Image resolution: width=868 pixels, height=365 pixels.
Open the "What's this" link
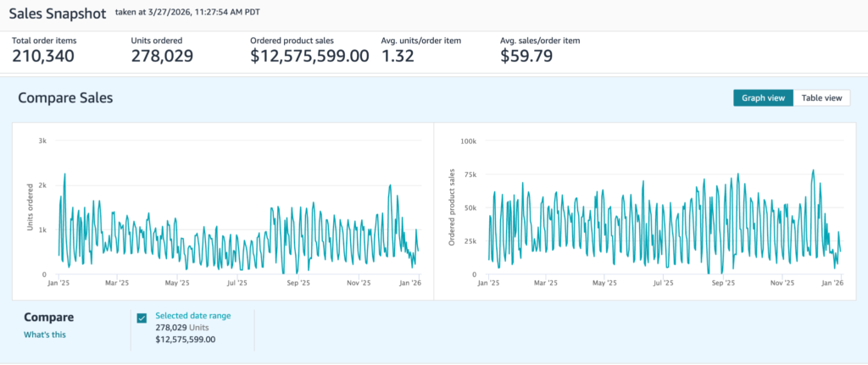(x=44, y=335)
